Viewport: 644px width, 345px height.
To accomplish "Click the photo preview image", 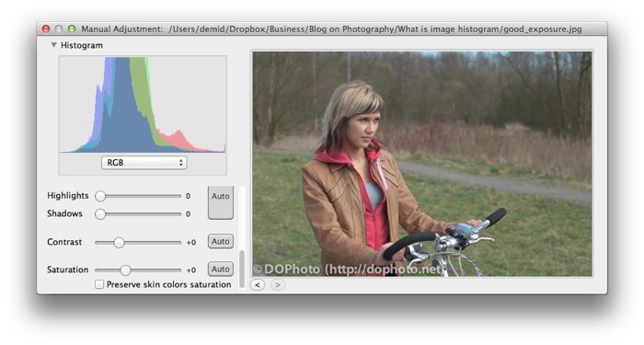I will click(x=422, y=164).
